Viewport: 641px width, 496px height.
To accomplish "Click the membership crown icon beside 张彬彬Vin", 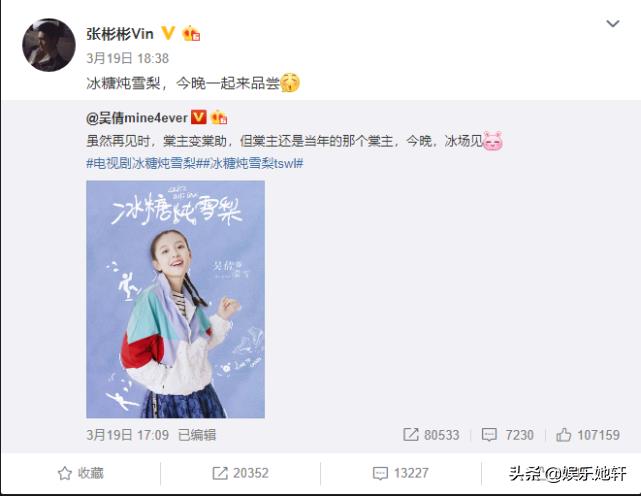I will [191, 34].
